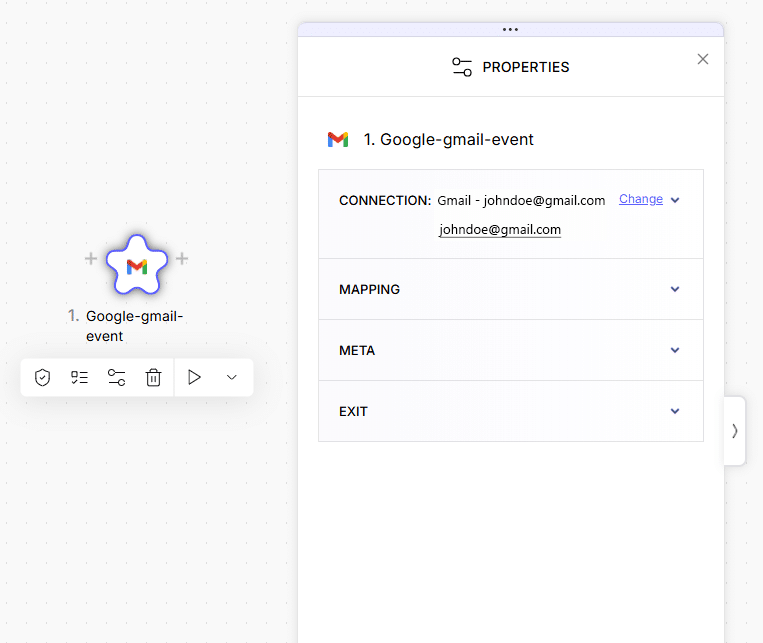Screen dimensions: 763x643
Task: Click the Properties sliders icon in header
Action: [462, 67]
